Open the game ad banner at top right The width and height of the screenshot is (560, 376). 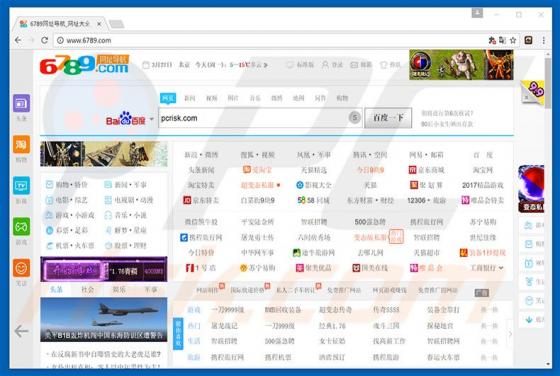click(x=461, y=65)
